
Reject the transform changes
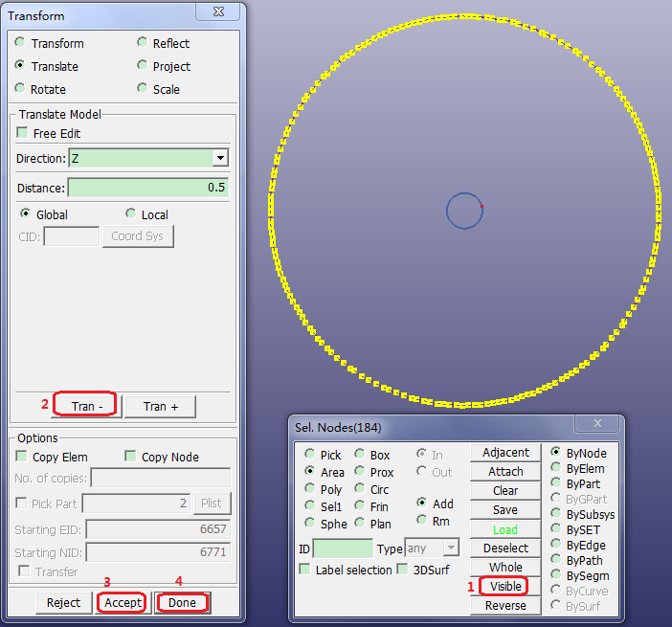point(64,602)
